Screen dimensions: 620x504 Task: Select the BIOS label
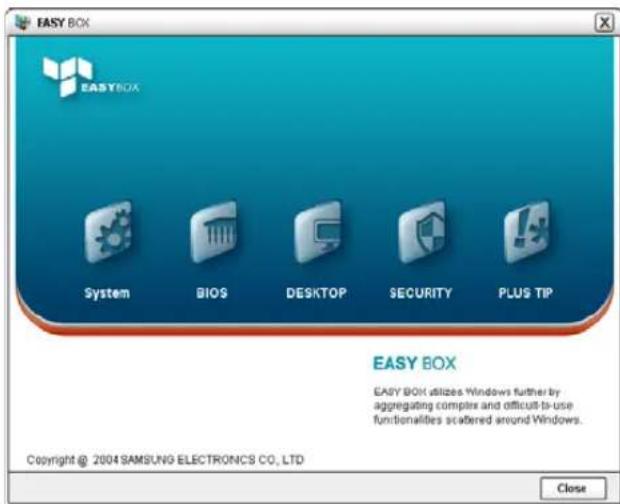tap(212, 293)
